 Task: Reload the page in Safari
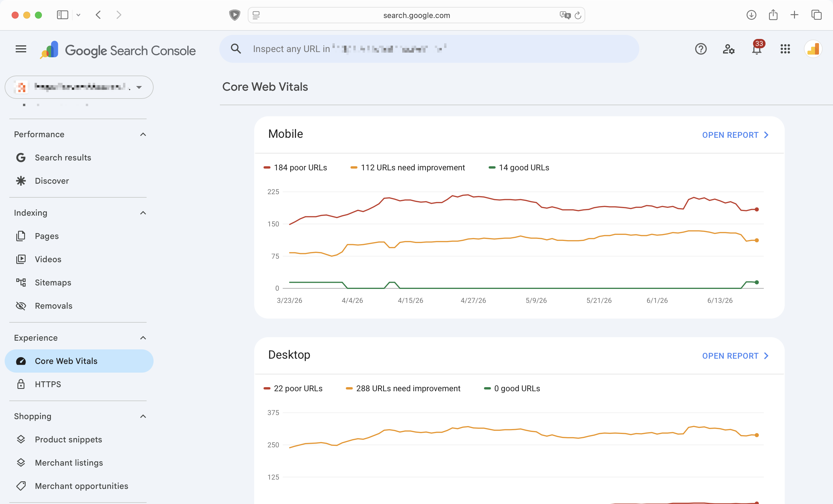pos(578,15)
